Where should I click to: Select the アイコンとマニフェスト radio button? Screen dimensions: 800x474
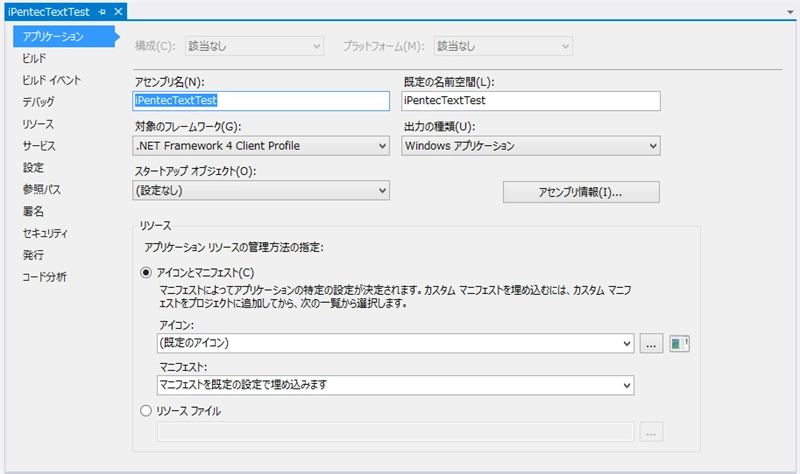[146, 272]
